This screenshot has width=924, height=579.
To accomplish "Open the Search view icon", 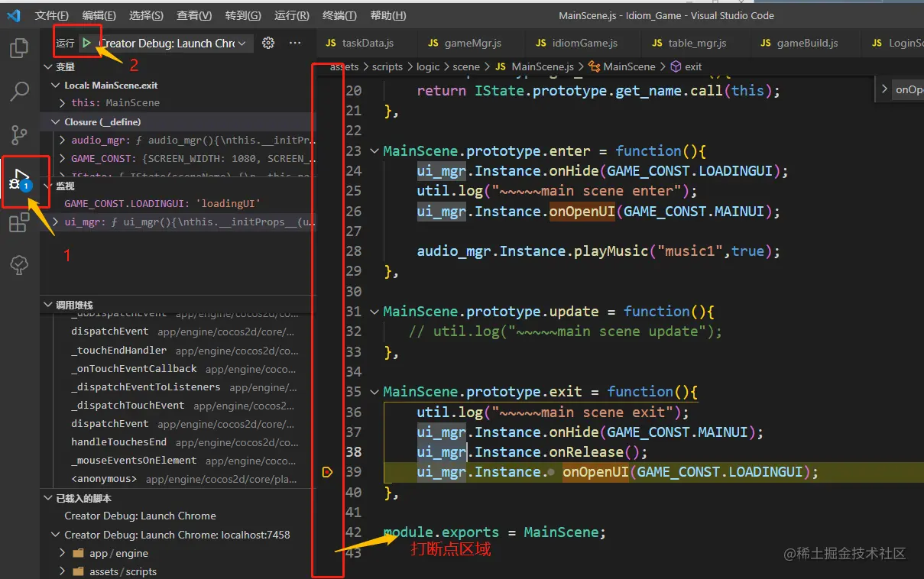I will click(x=19, y=91).
